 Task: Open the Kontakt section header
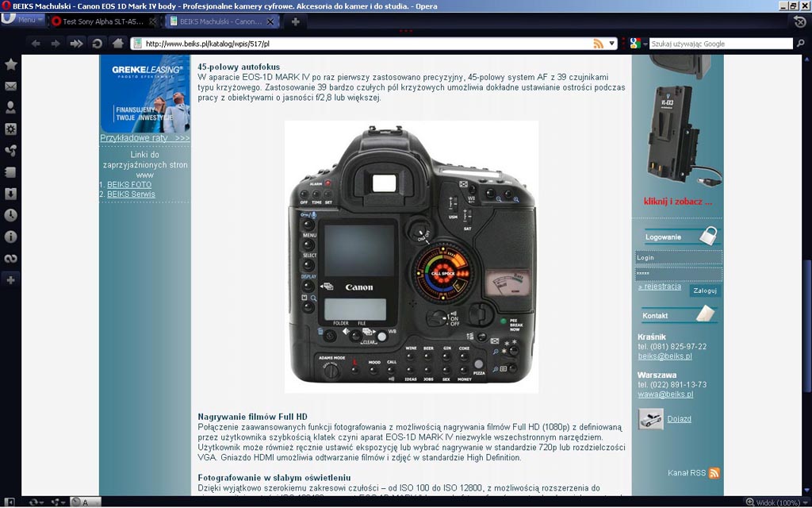point(679,315)
